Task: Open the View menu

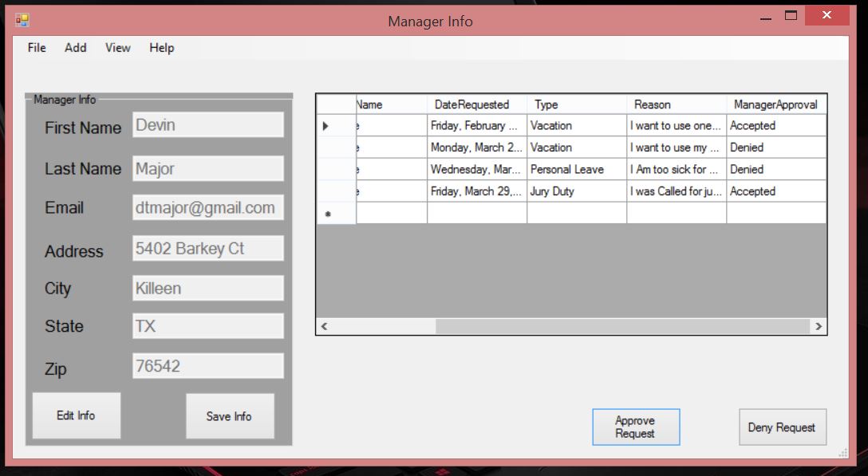Action: click(x=117, y=48)
